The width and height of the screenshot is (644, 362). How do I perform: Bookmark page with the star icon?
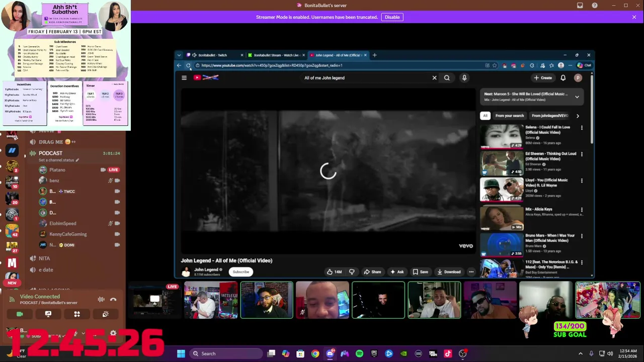point(495,65)
